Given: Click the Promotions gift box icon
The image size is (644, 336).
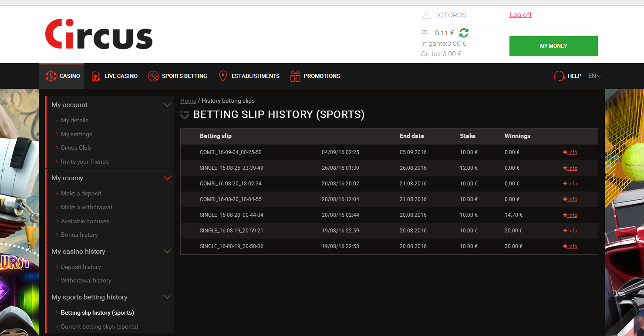Looking at the screenshot, I should coord(295,76).
